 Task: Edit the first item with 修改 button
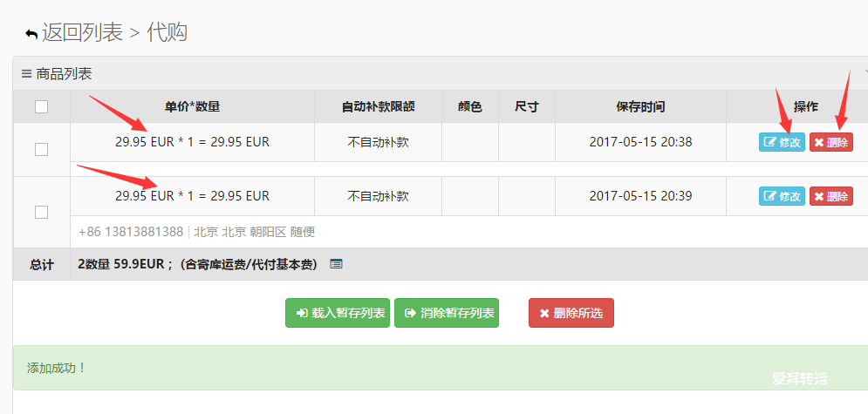[x=782, y=142]
